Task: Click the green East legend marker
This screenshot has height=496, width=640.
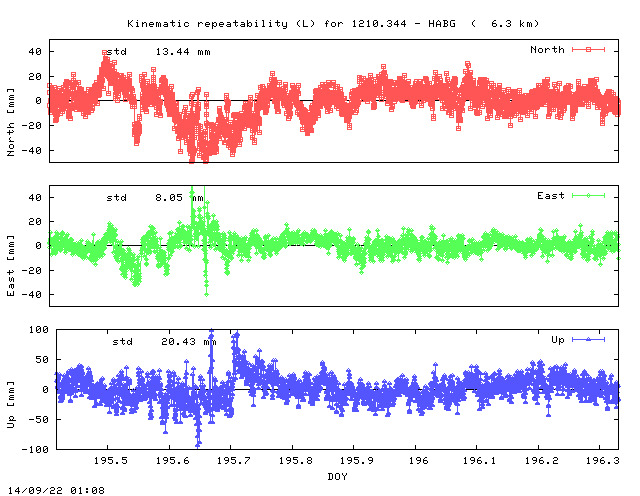Action: [588, 196]
